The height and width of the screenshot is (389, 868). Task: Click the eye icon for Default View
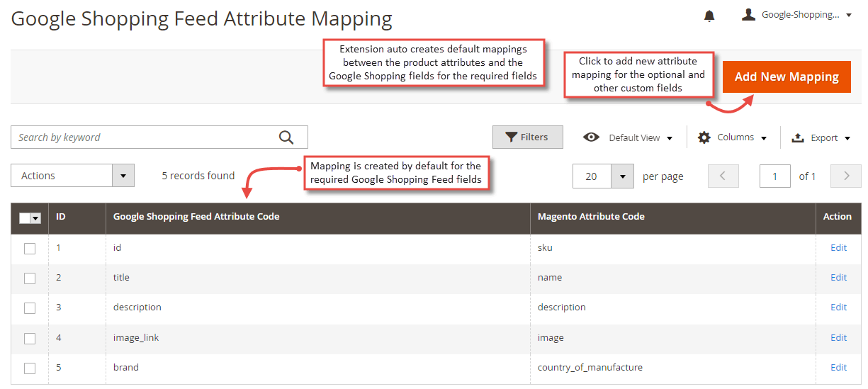coord(591,137)
